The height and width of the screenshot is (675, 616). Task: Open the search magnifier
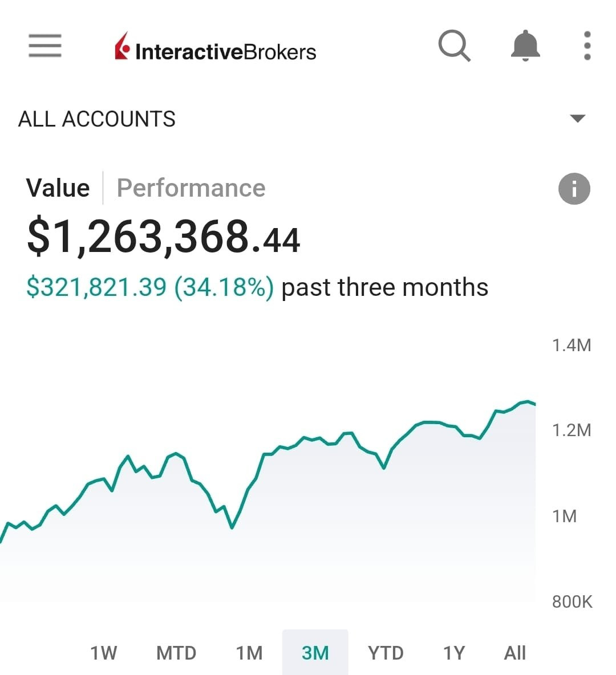click(x=454, y=46)
